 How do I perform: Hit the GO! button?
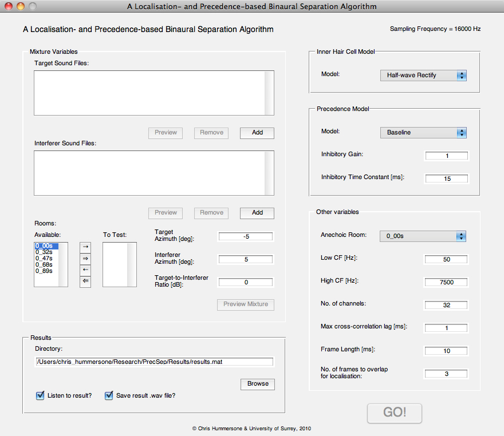pos(394,413)
